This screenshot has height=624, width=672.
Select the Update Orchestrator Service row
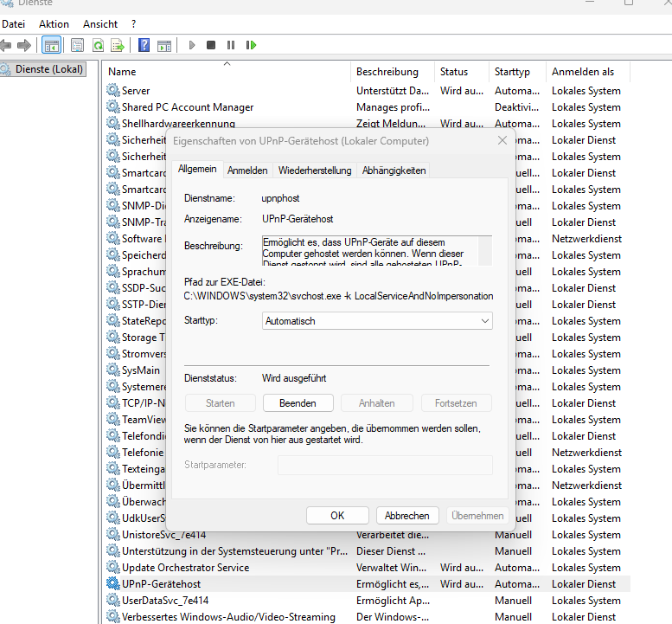click(x=368, y=568)
